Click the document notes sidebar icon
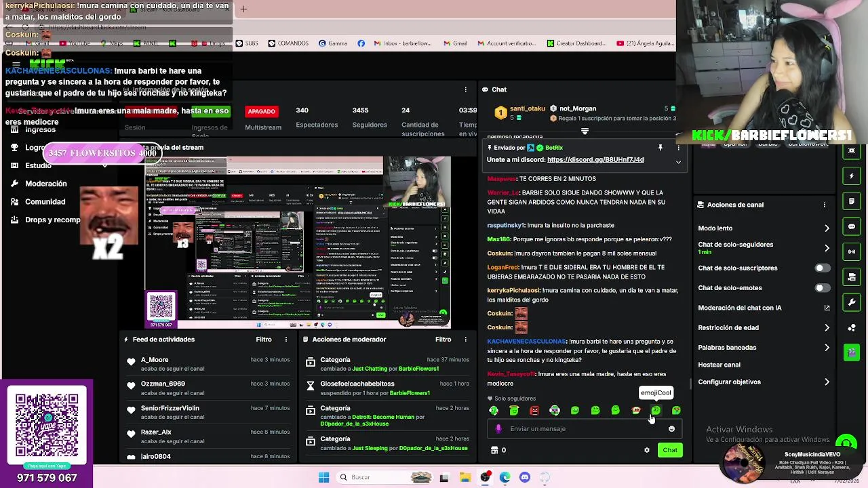This screenshot has width=868, height=488. point(852,201)
